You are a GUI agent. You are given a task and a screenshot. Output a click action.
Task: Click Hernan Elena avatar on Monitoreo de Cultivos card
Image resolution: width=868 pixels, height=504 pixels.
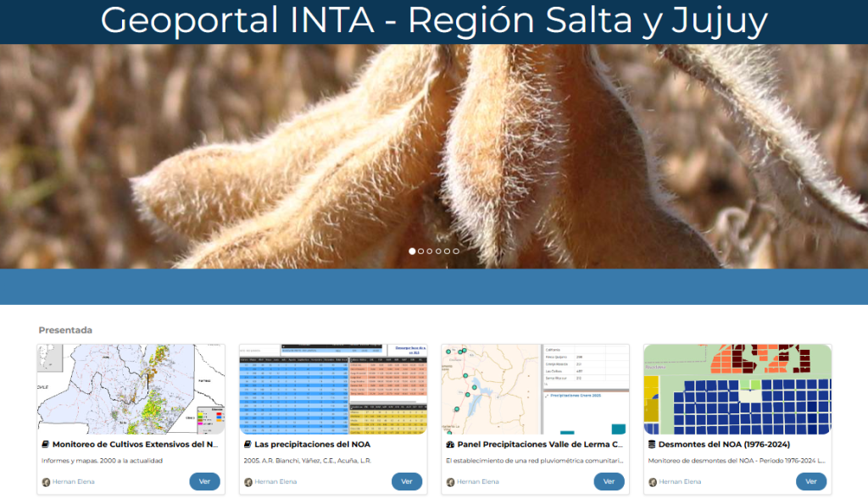tap(46, 482)
